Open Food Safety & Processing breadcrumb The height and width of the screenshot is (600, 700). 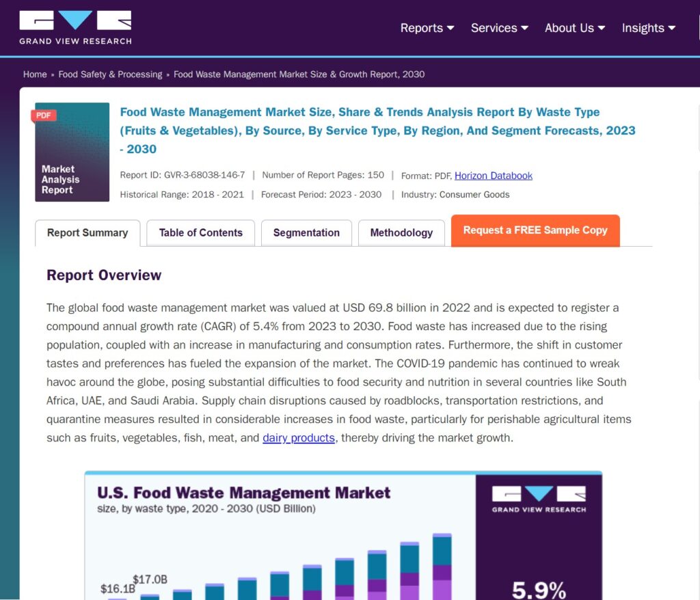click(110, 74)
